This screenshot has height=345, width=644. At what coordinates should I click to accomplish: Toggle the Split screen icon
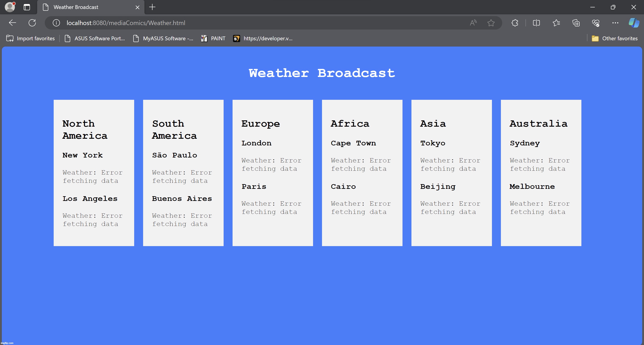(536, 23)
